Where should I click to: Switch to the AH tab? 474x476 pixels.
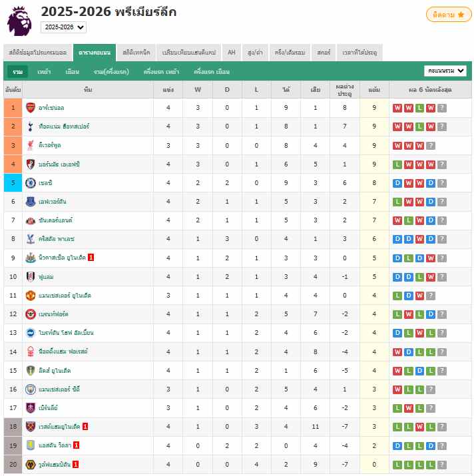coord(232,53)
